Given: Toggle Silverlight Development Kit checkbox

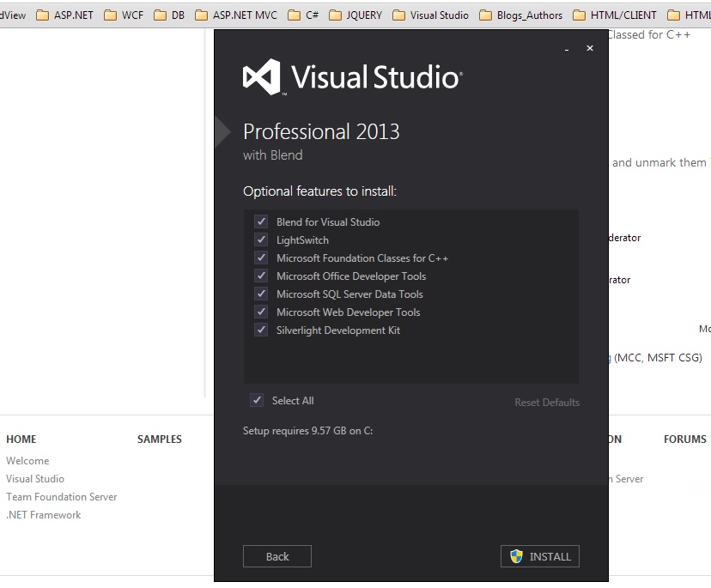Looking at the screenshot, I should [x=261, y=330].
